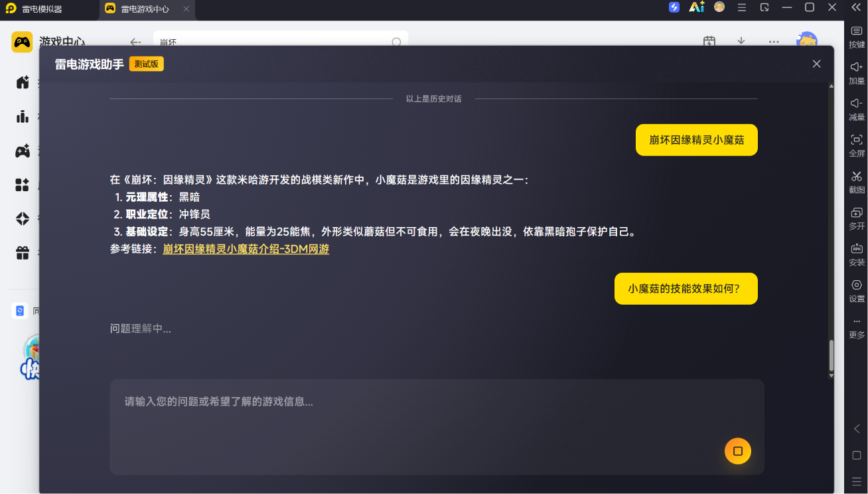Open the AI assistant icon in title bar

pyautogui.click(x=697, y=7)
